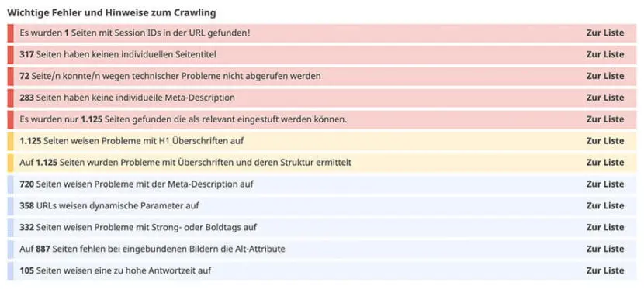Click heading 'Wichtige Fehler und Hinweise zum Crawling'

pyautogui.click(x=112, y=12)
